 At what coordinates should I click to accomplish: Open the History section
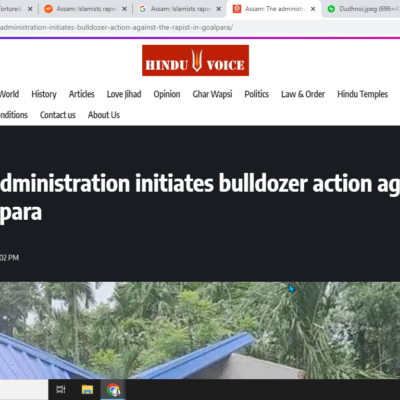44,94
